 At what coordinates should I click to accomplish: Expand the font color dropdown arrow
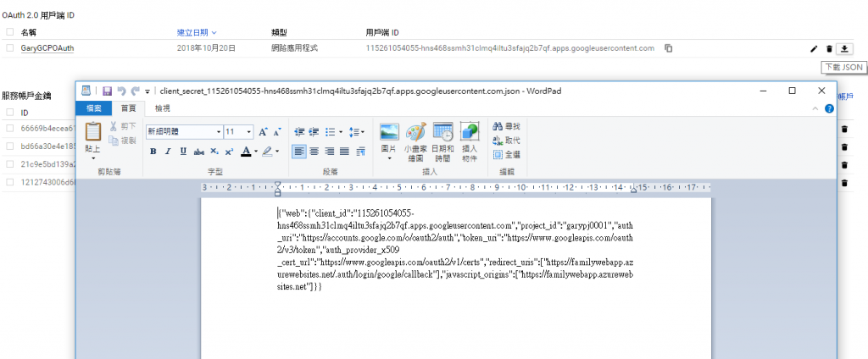click(256, 151)
